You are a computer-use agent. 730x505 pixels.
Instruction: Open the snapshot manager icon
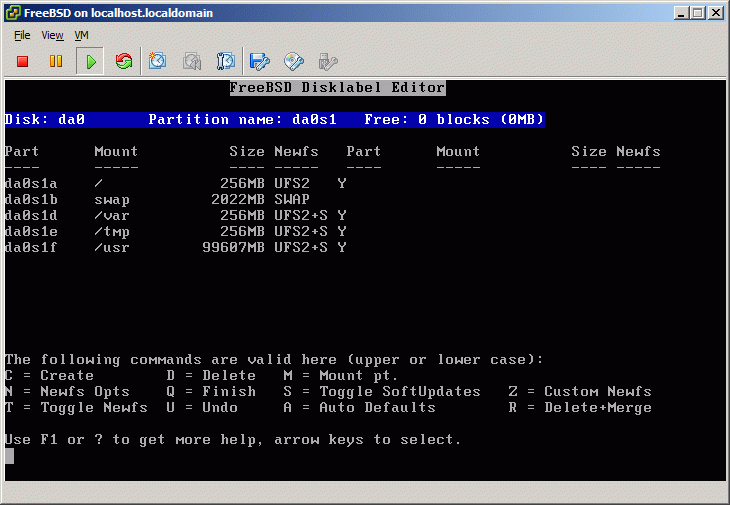tap(226, 61)
